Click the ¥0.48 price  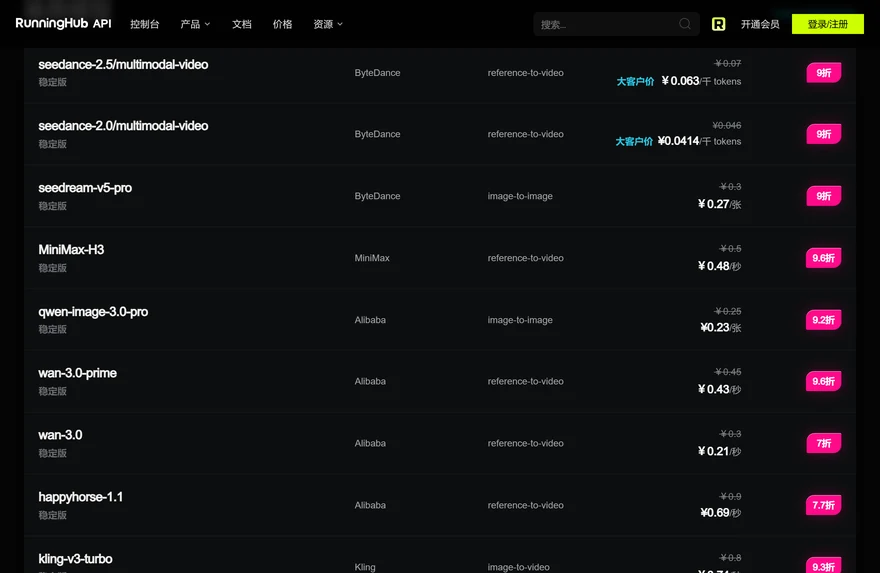(713, 265)
